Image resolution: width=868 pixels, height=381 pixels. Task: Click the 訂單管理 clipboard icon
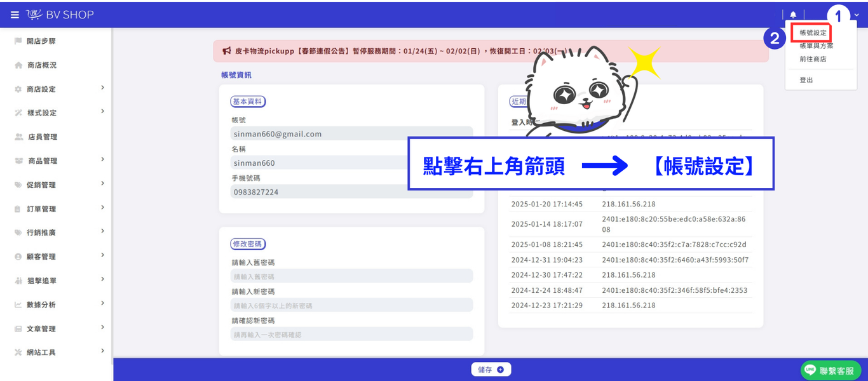coord(18,209)
